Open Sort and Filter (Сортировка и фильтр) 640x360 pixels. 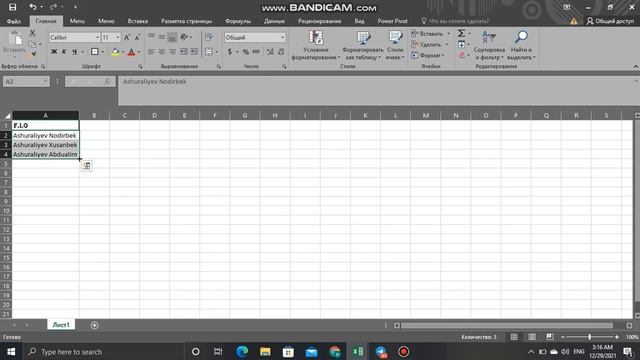coord(489,46)
